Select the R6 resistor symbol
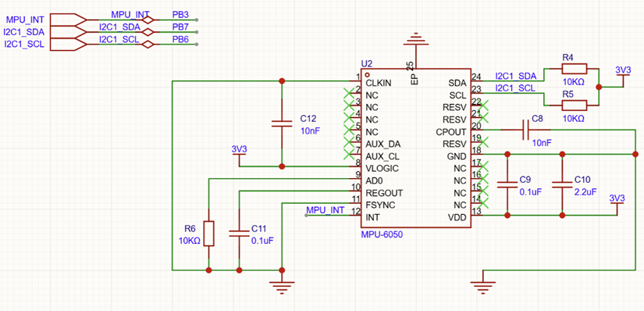644x311 pixels. click(208, 234)
